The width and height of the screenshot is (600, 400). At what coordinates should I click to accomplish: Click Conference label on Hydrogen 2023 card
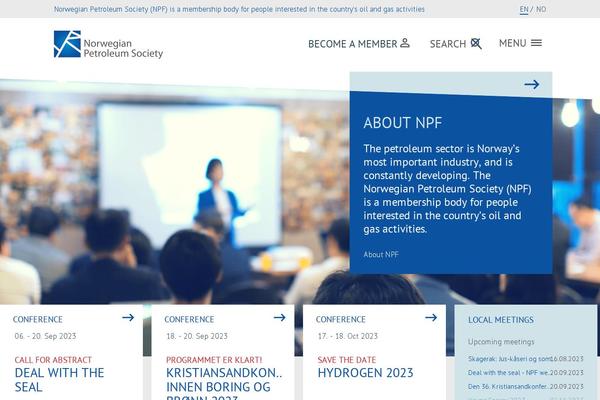pos(341,319)
